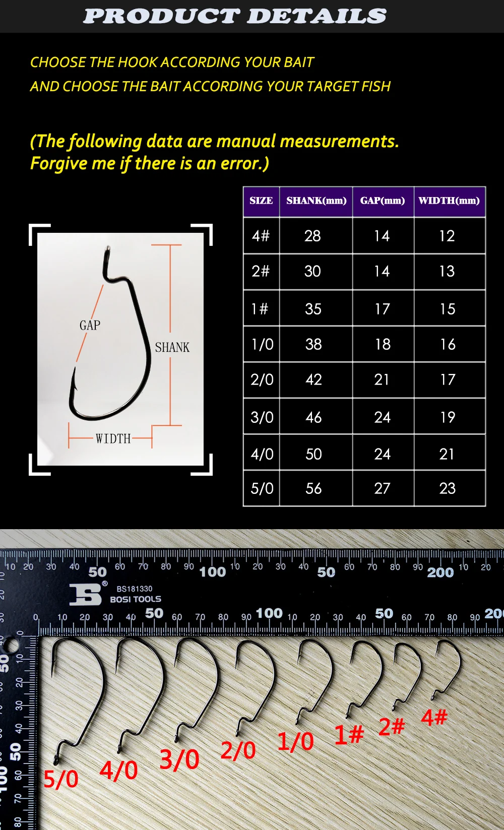Click width value "23" in the 5/0 row
Image resolution: width=504 pixels, height=830 pixels.
448,488
